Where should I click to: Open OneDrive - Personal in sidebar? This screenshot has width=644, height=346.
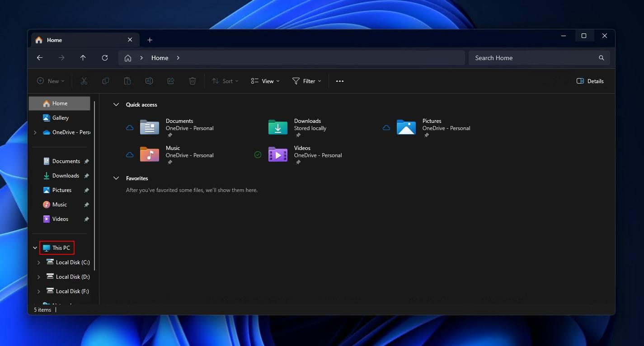click(x=66, y=132)
